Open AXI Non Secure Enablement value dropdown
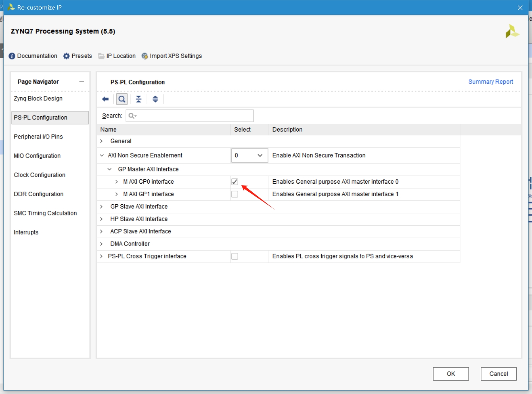 [249, 155]
